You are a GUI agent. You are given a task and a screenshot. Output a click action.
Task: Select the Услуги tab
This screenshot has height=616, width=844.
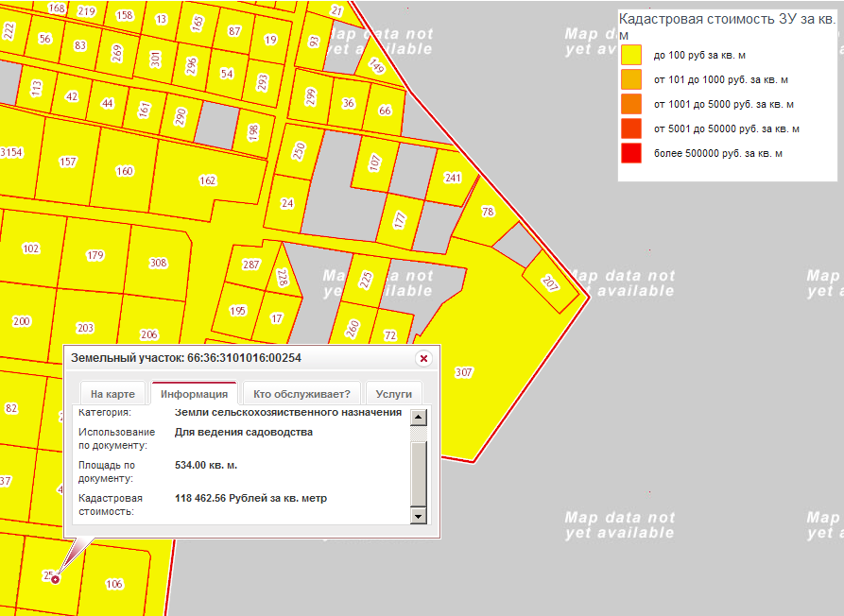(393, 394)
